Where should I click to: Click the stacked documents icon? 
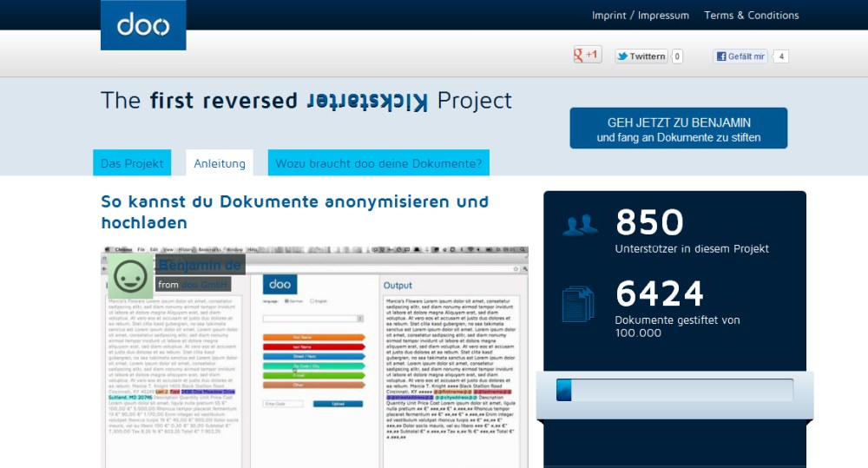(x=578, y=303)
